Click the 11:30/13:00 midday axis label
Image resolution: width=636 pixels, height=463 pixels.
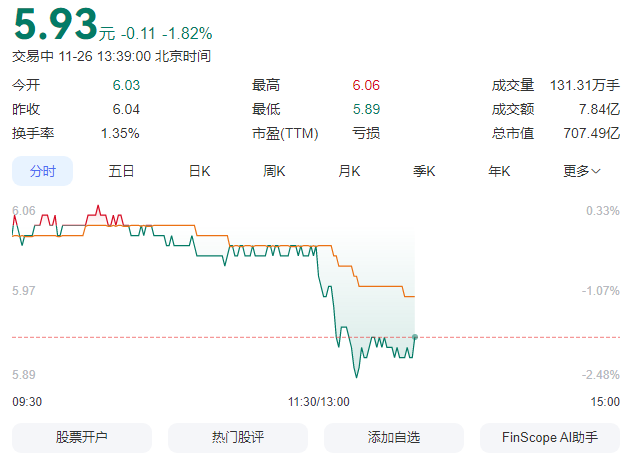pos(319,401)
